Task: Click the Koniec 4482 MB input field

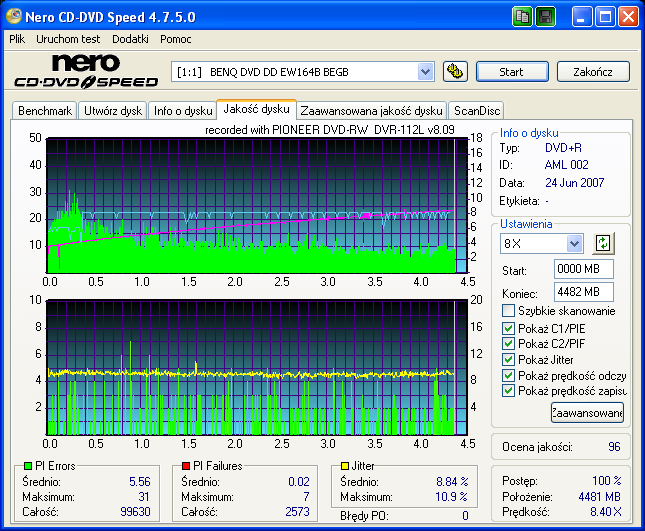Action: point(583,292)
